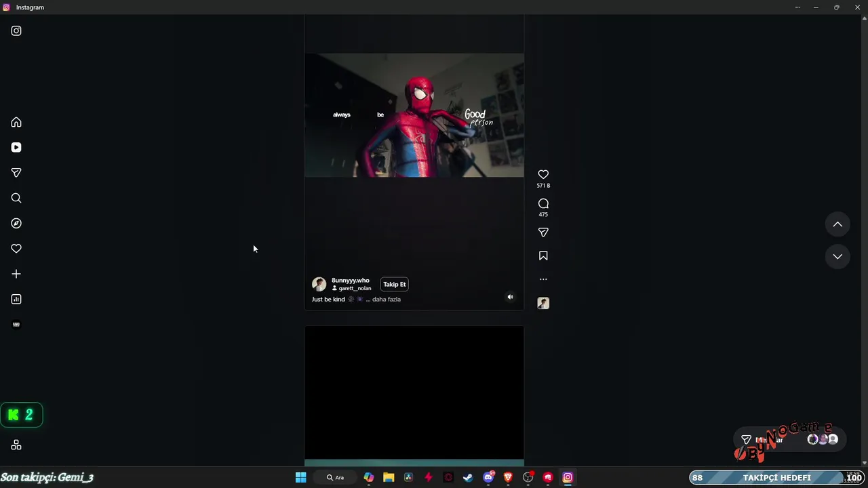Open File Explorer from the taskbar

click(x=389, y=477)
